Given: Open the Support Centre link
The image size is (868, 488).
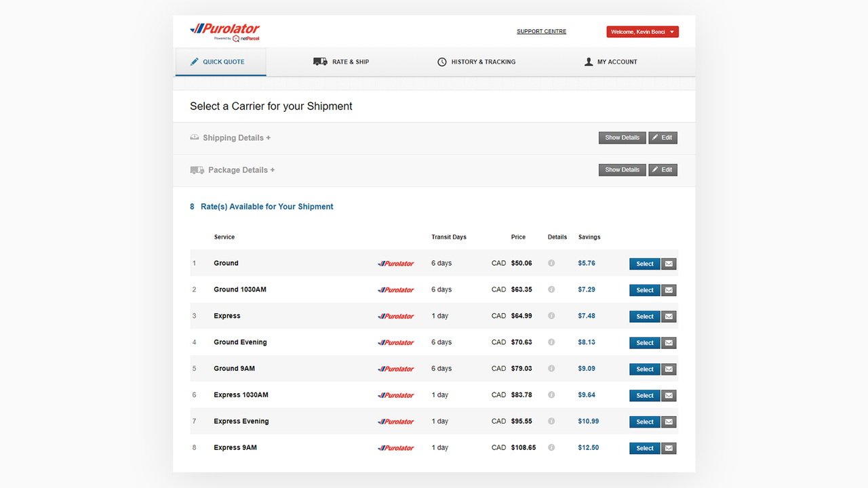Looking at the screenshot, I should click(541, 31).
